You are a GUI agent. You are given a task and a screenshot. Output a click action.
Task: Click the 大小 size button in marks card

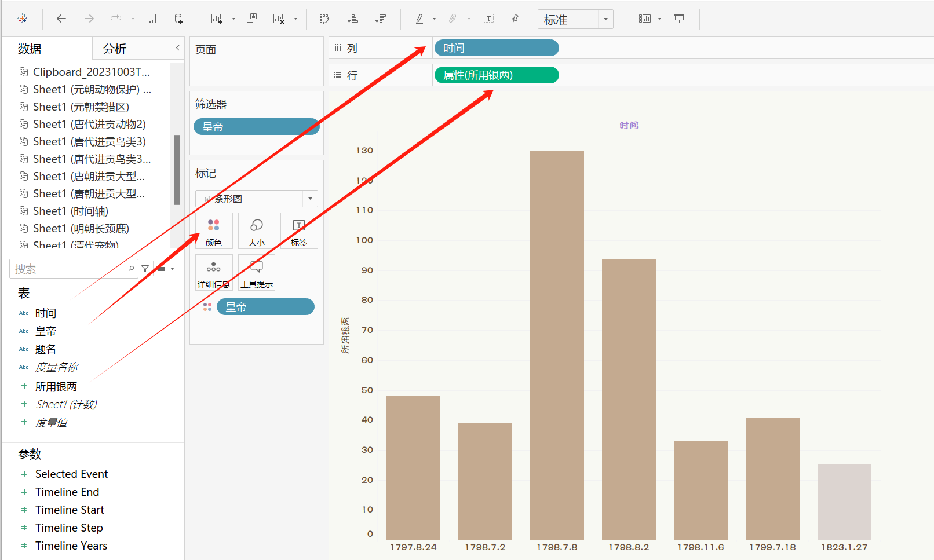[256, 231]
